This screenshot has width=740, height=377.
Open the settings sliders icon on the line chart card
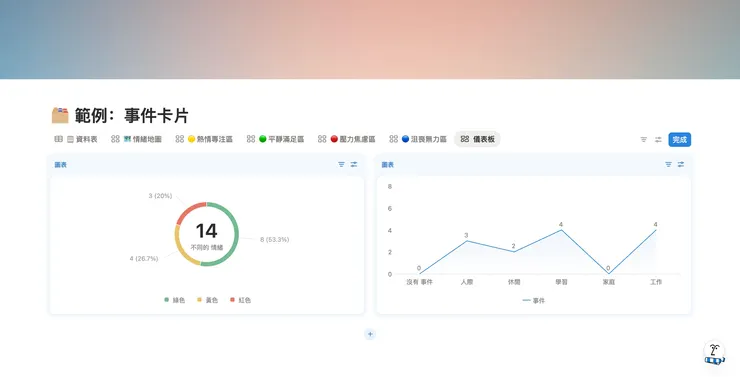(681, 165)
